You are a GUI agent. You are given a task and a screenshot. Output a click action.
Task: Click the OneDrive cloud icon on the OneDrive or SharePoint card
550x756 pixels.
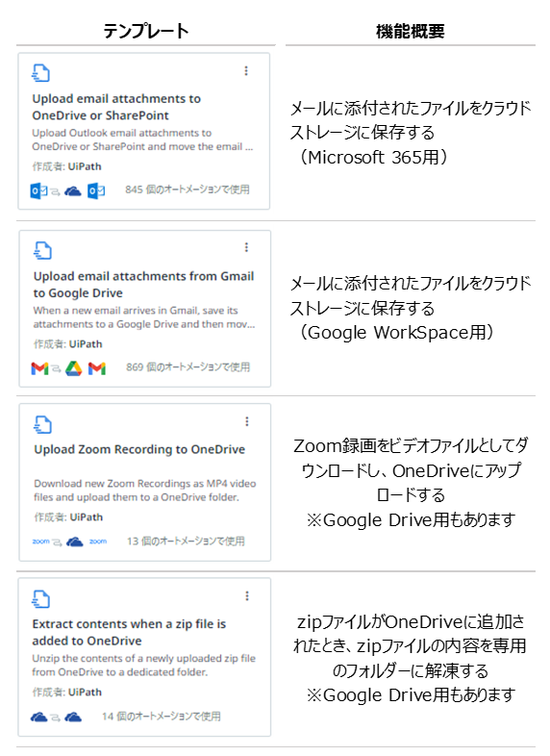tap(73, 191)
